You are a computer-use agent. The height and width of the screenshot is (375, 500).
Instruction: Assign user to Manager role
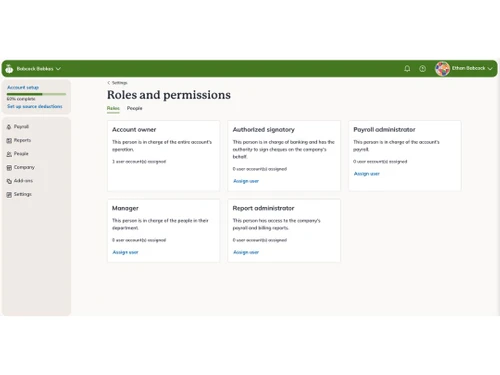coord(125,252)
